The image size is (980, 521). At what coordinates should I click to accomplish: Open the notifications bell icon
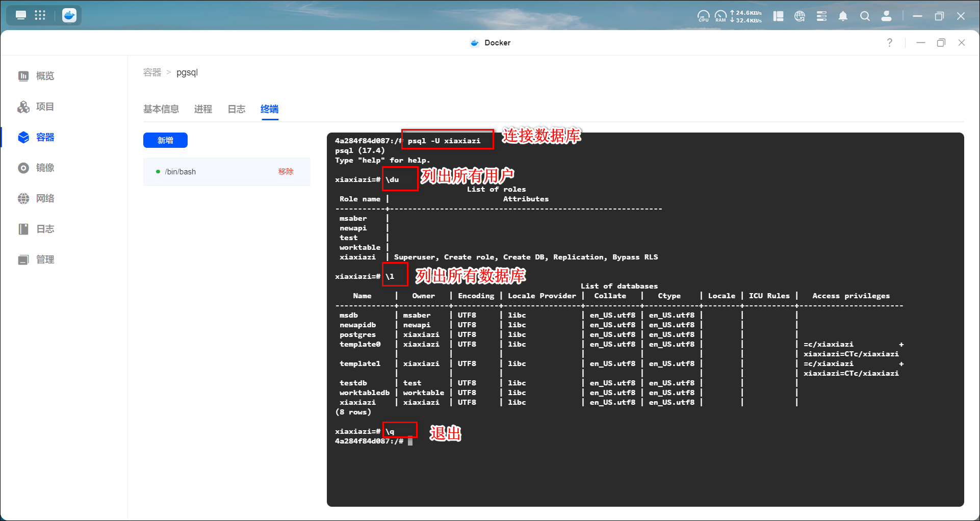coord(843,16)
